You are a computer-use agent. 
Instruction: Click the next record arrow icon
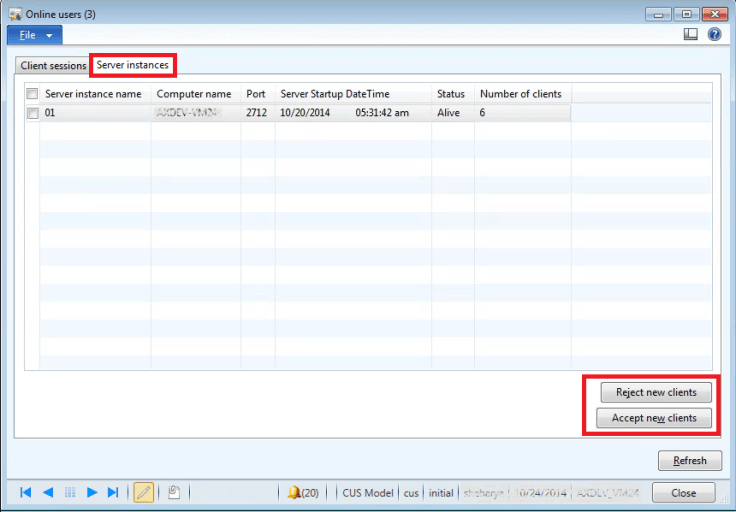pos(91,492)
